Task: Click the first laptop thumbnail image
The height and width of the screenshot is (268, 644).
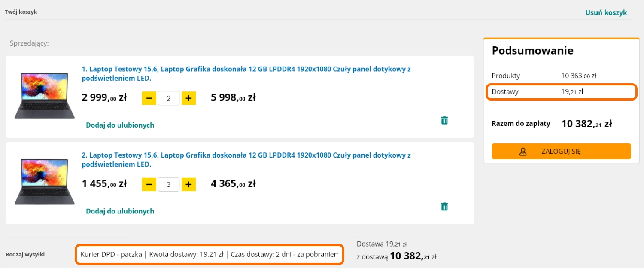Action: click(x=44, y=95)
